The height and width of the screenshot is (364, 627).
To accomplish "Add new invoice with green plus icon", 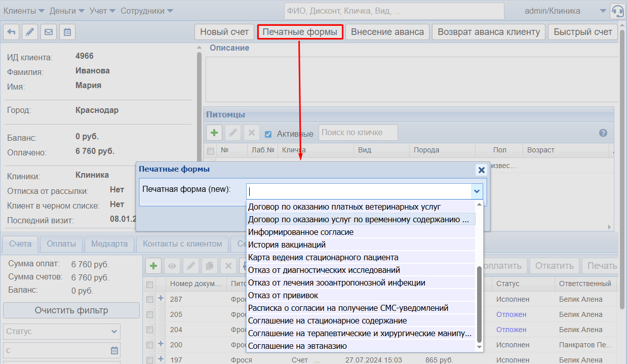I will 153,265.
